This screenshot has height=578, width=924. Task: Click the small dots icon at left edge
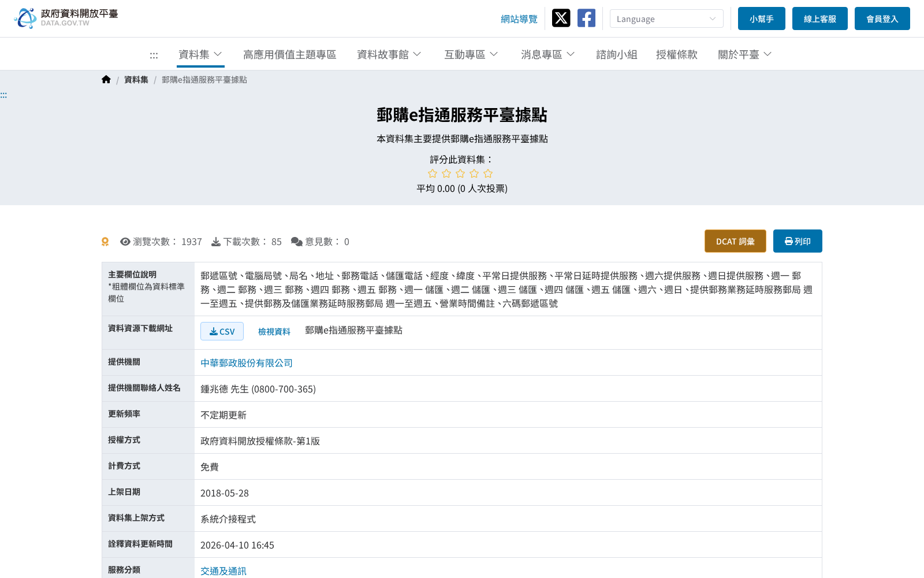pyautogui.click(x=3, y=95)
